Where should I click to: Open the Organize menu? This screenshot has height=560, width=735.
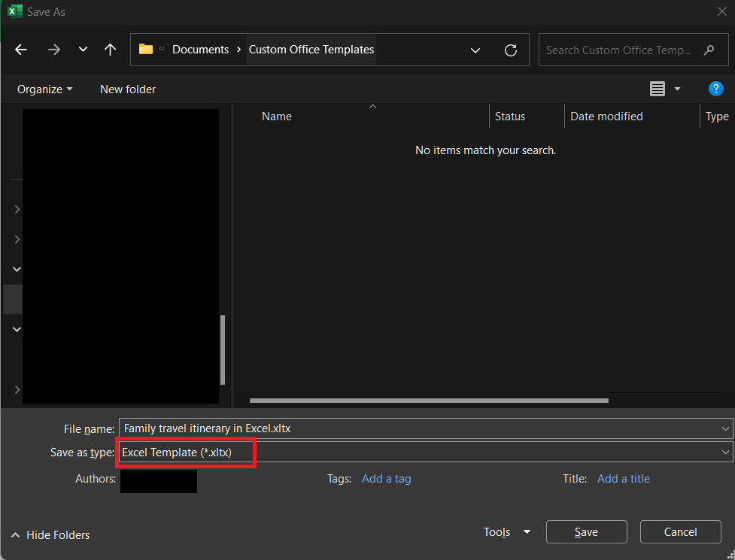44,89
